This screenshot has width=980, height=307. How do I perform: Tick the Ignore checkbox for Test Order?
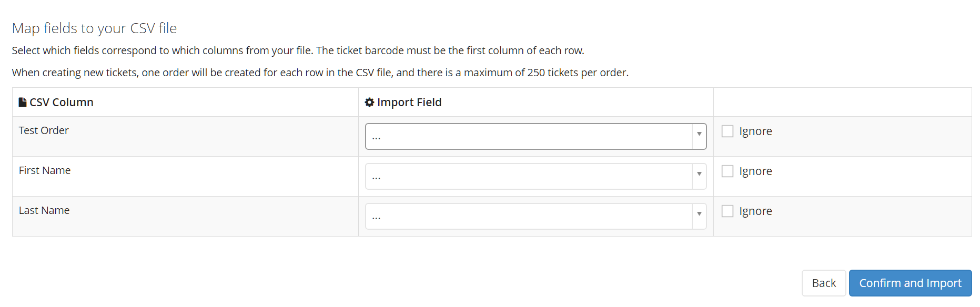point(728,131)
